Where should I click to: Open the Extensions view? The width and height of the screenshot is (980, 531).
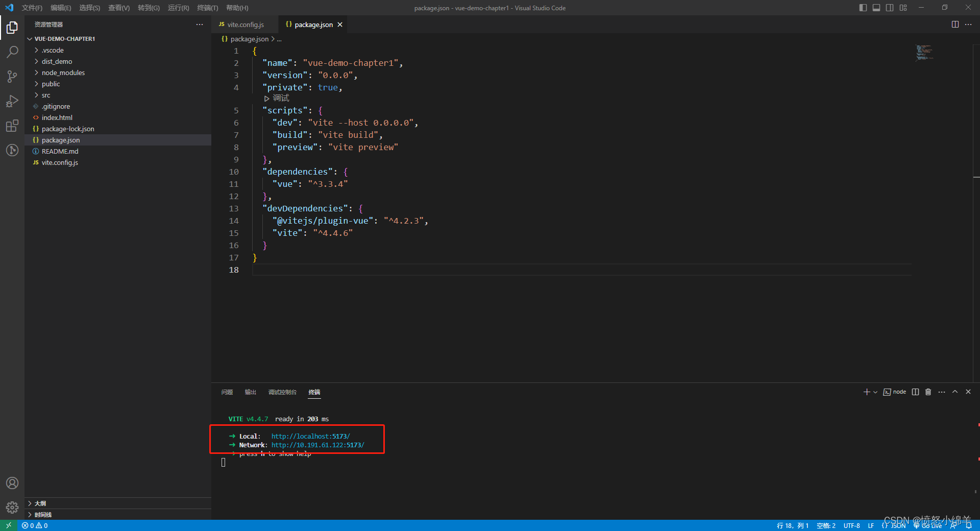tap(12, 126)
